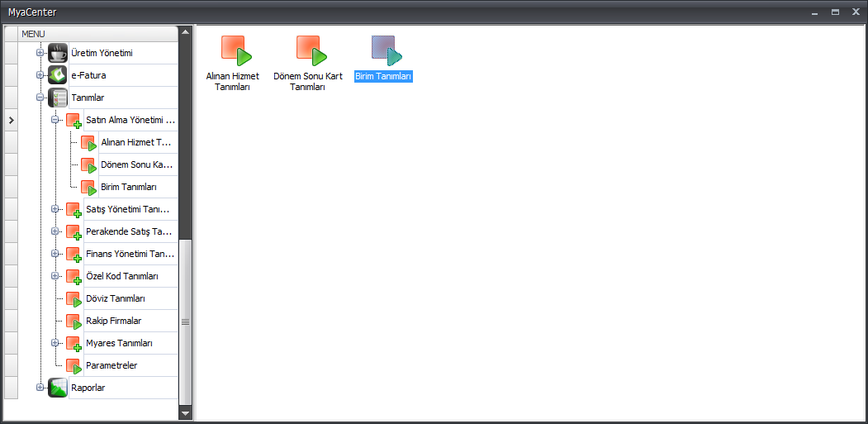
Task: Expand the Özel Kod Tanımları node
Action: click(x=55, y=275)
